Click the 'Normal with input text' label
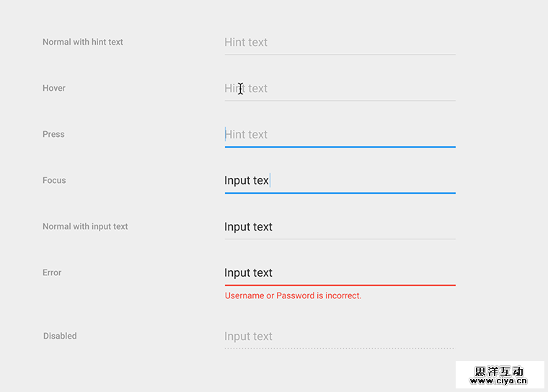This screenshot has height=392, width=548. [x=85, y=227]
